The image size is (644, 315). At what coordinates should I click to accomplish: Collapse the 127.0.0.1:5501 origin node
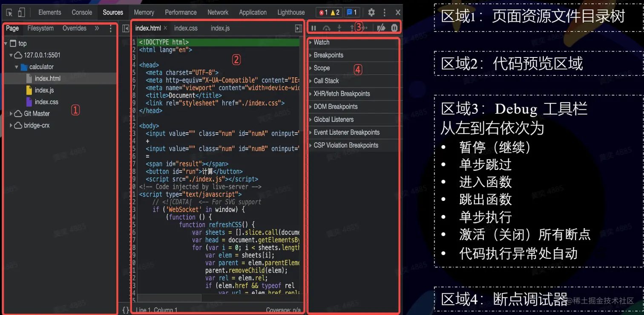pos(11,55)
